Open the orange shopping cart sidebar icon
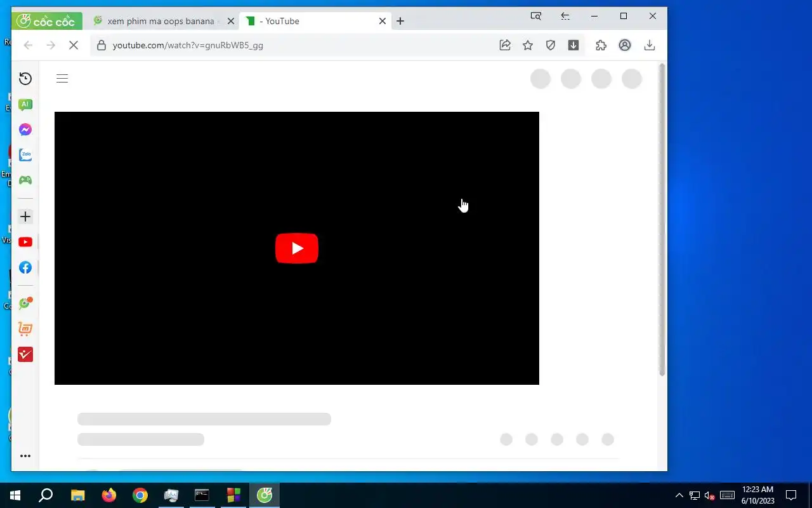 25,329
